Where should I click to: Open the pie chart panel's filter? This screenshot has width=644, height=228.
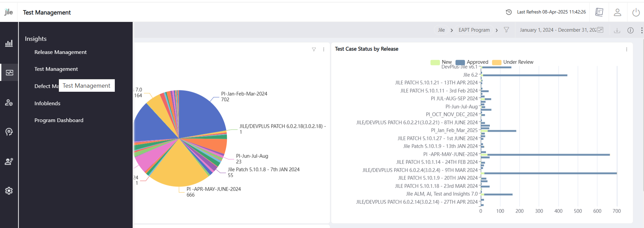[x=314, y=49]
